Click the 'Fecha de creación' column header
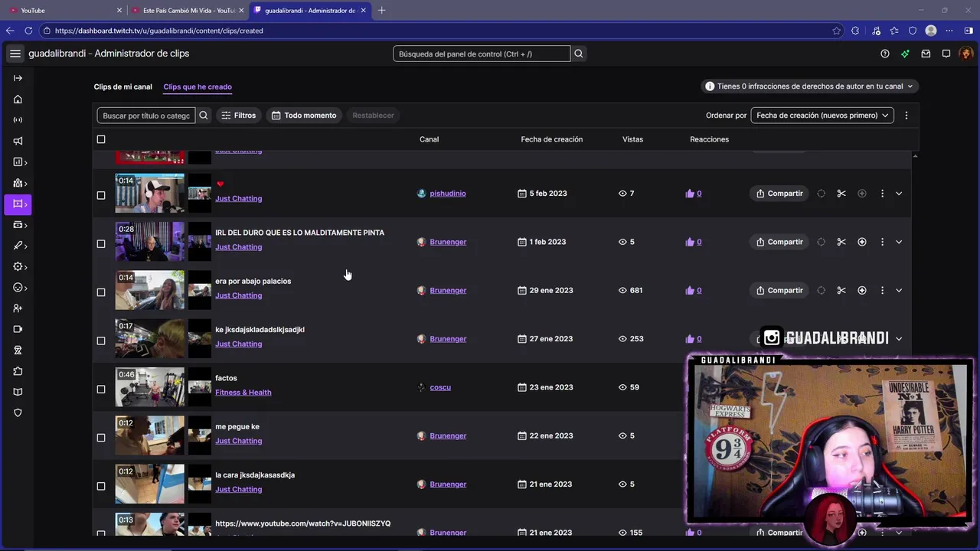 552,139
